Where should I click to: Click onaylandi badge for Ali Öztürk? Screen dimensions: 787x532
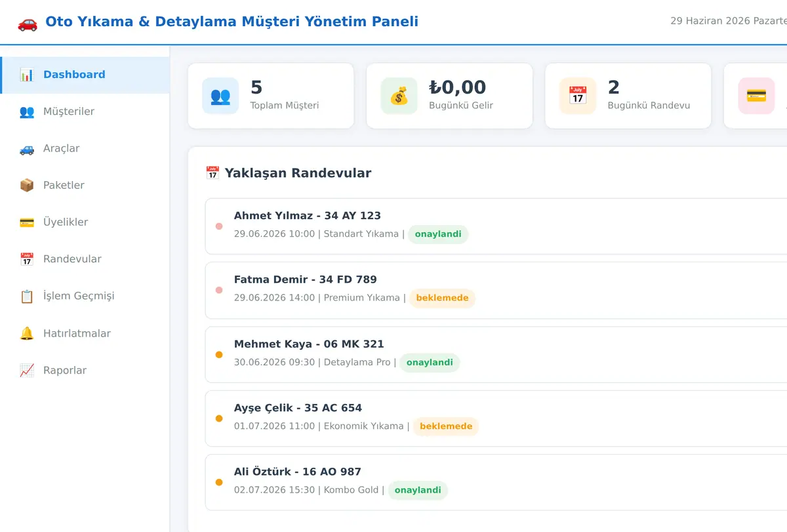pyautogui.click(x=418, y=490)
